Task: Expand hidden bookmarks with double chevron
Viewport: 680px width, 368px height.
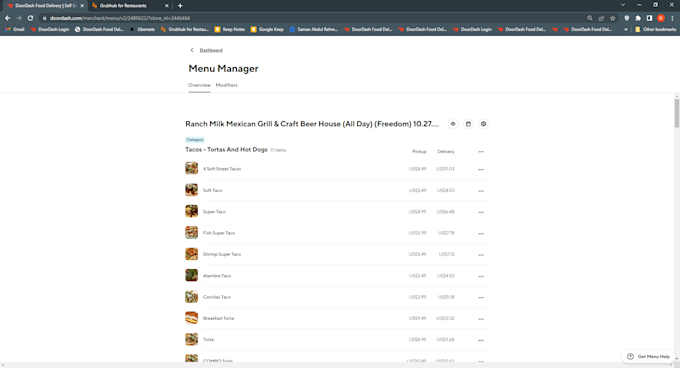Action: [626, 29]
